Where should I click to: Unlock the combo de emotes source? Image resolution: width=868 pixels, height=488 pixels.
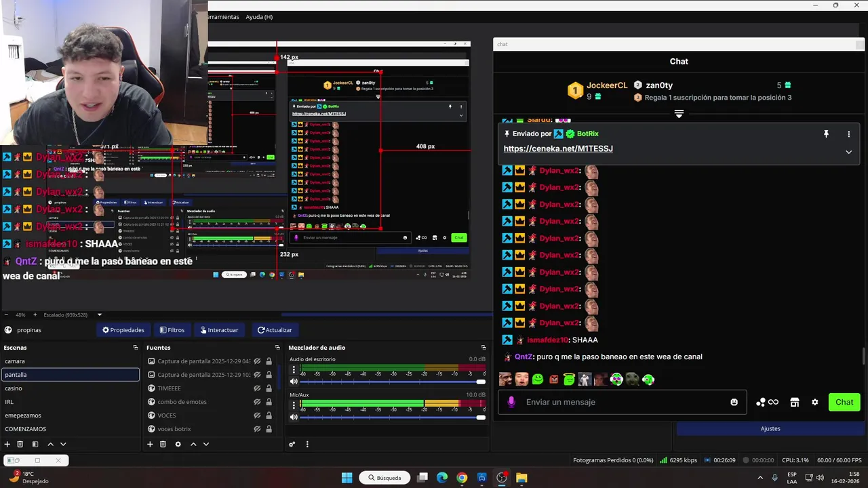(269, 402)
